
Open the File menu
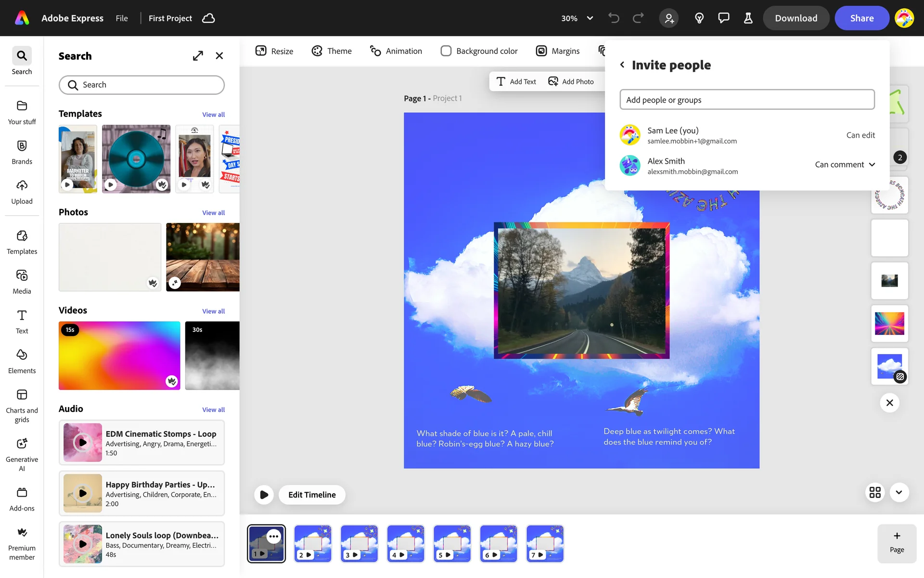pos(122,18)
